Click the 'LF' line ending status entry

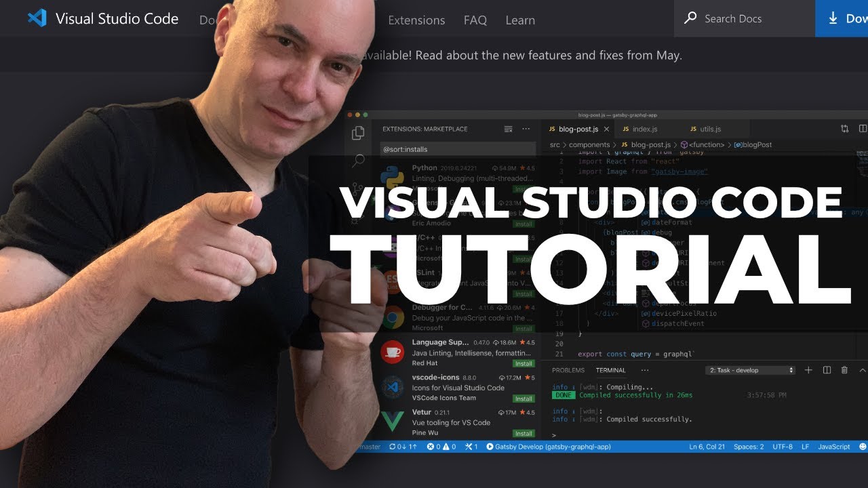(806, 447)
